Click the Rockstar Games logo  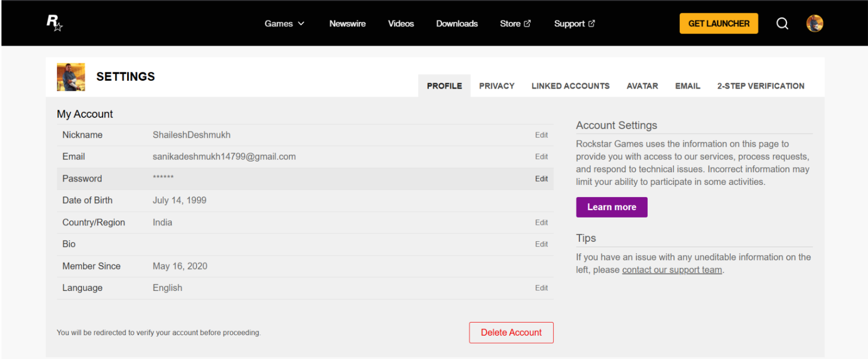(x=54, y=22)
